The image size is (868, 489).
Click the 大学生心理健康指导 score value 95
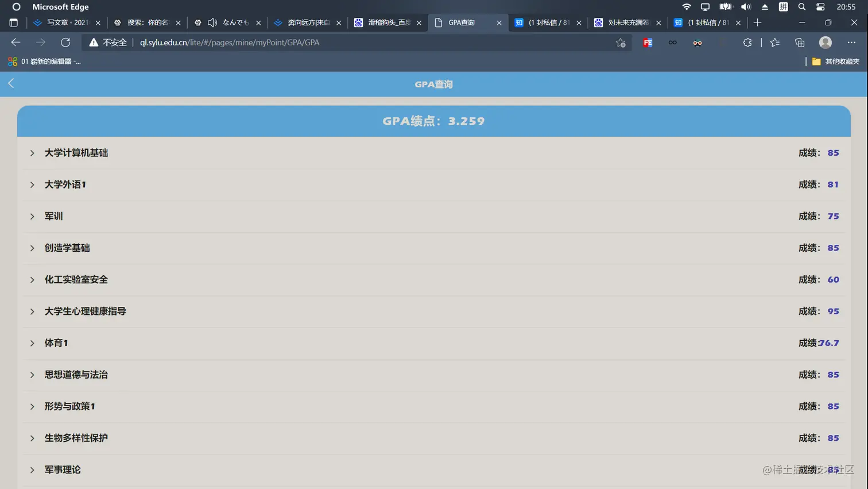click(833, 311)
